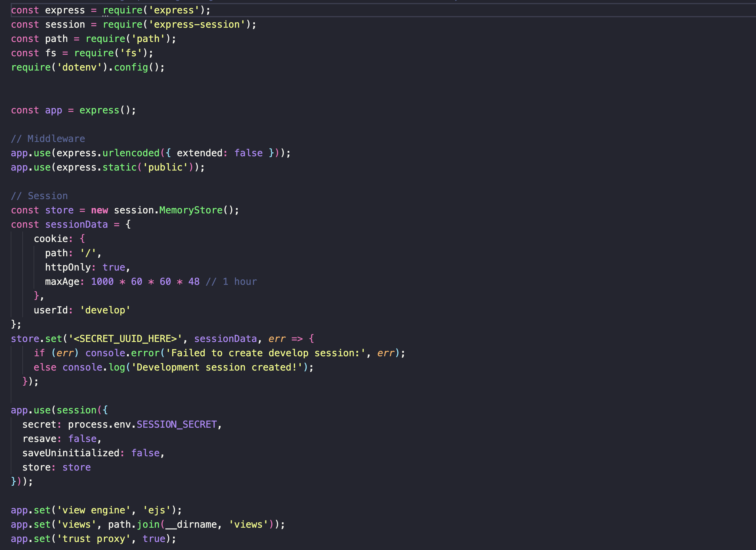The height and width of the screenshot is (550, 756).
Task: Click SESSION_SECRET environment variable
Action: (177, 424)
